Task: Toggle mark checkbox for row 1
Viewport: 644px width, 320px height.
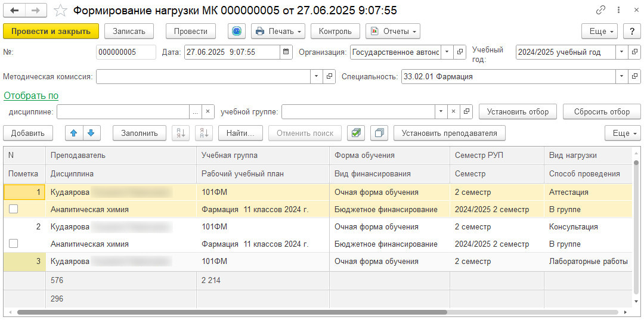Action: [x=14, y=209]
